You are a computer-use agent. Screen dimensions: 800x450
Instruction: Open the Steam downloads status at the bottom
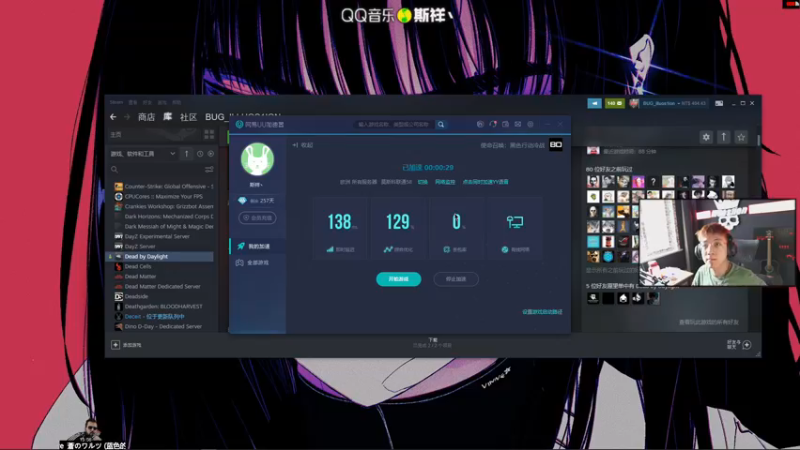click(x=433, y=343)
